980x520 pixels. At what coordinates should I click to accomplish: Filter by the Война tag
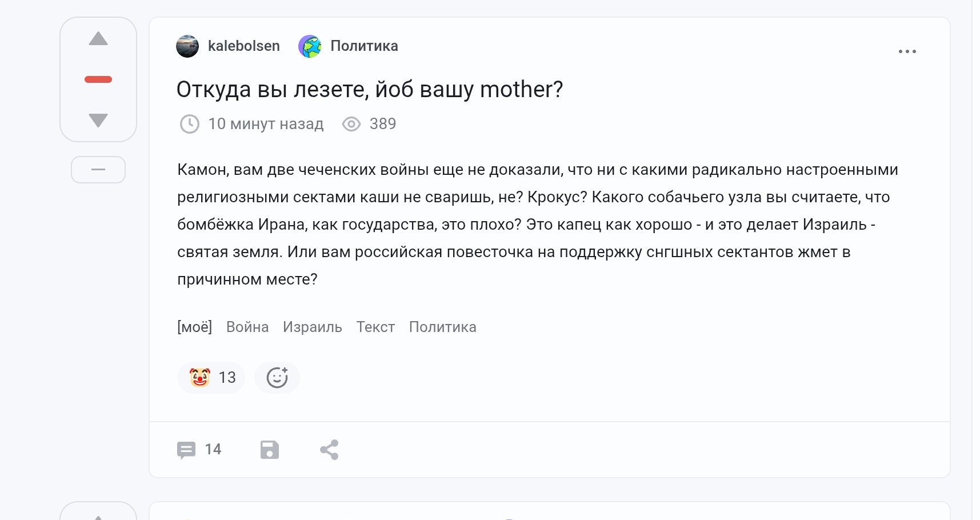pos(247,327)
